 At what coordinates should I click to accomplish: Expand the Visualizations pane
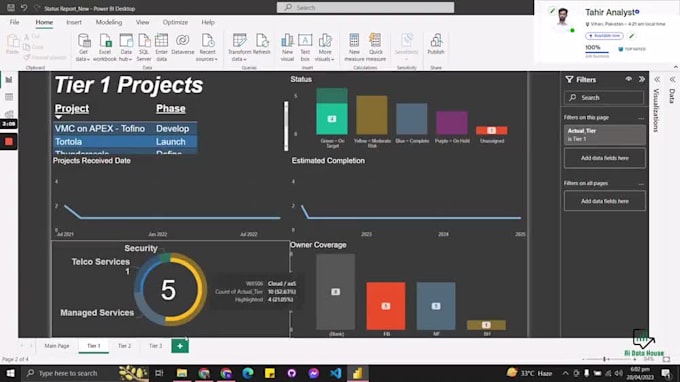(x=657, y=79)
